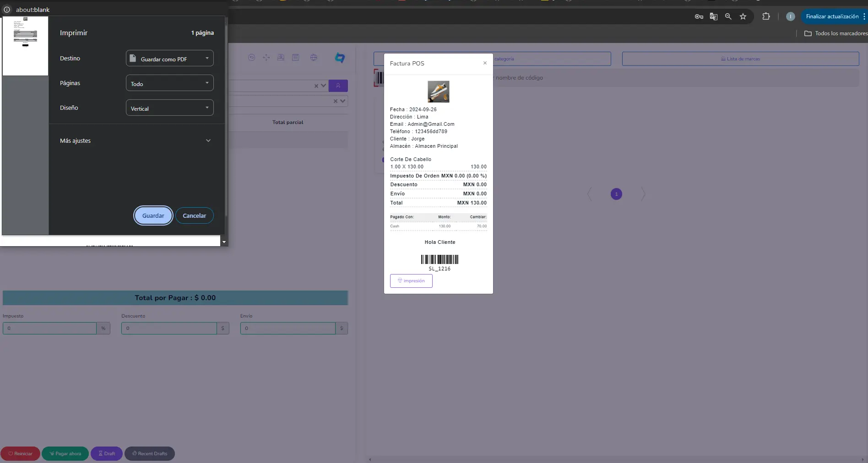868x463 pixels.
Task: Open the Google Translate page icon
Action: (713, 16)
